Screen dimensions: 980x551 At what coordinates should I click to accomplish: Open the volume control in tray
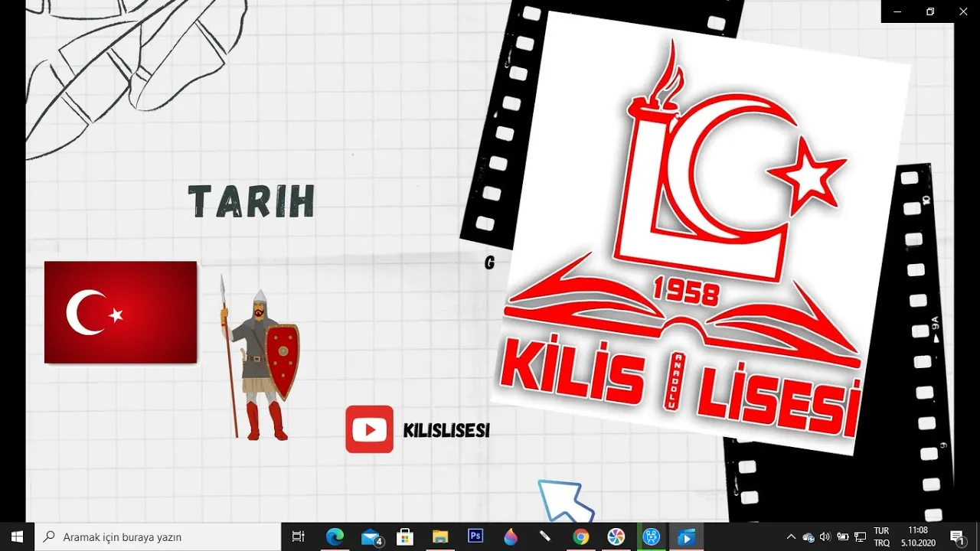point(825,537)
